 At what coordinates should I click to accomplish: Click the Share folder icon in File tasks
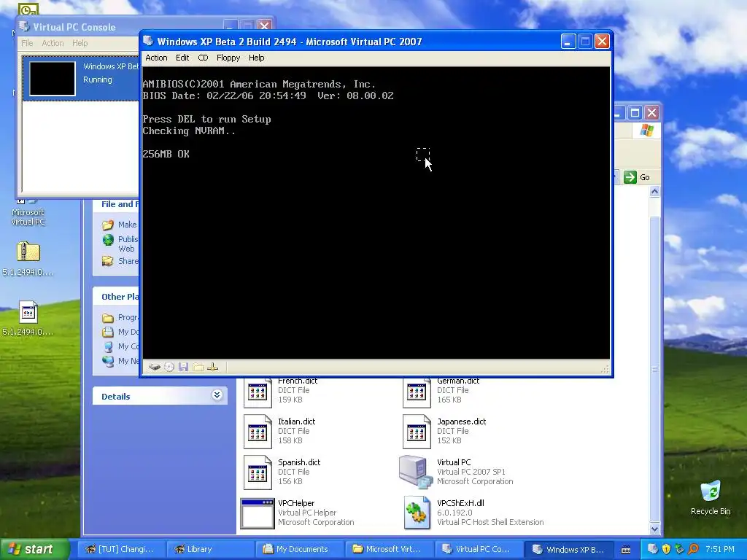click(108, 261)
